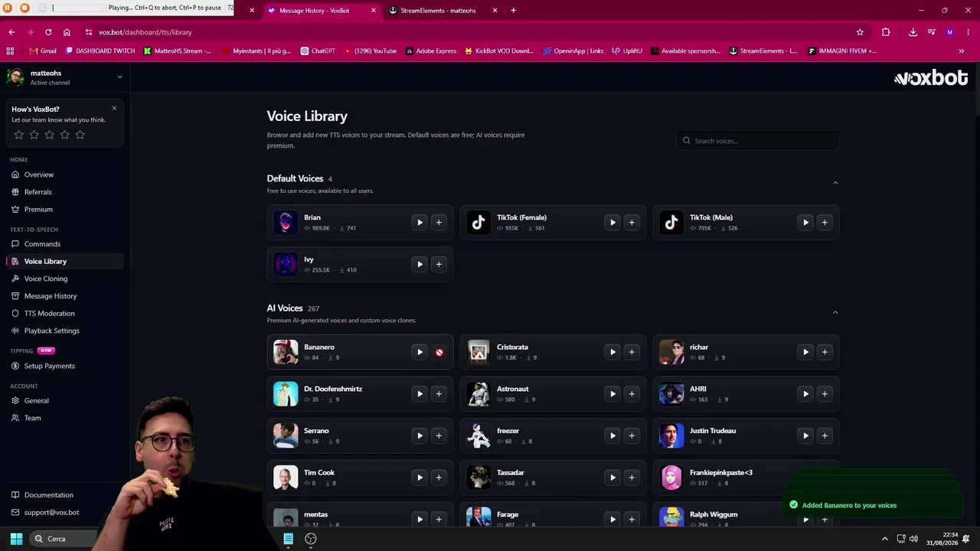The height and width of the screenshot is (551, 980).
Task: Add the Cristorata voice
Action: coord(632,352)
